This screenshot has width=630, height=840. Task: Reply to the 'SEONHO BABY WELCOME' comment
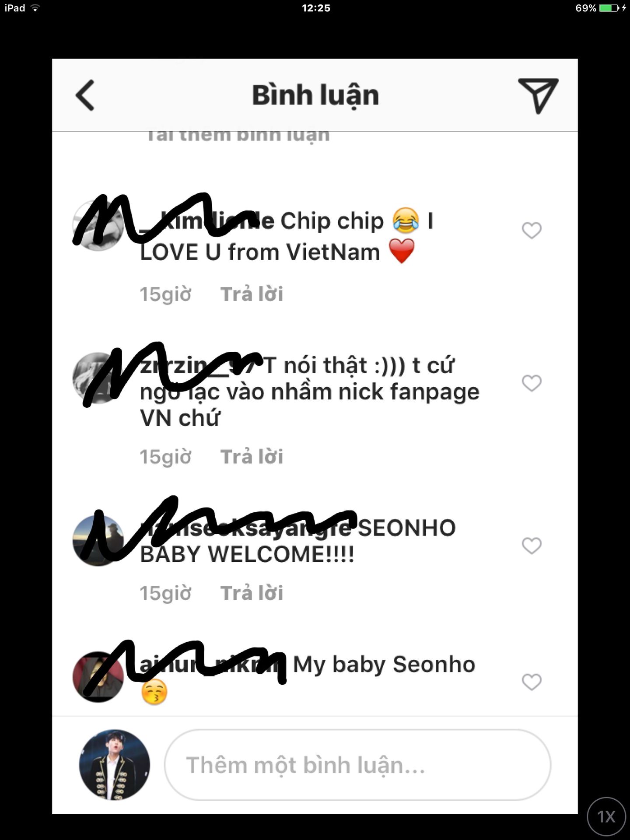point(252,593)
